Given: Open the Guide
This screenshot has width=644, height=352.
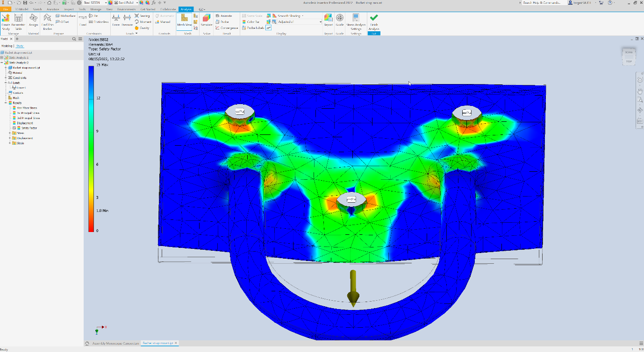Looking at the screenshot, I should [340, 20].
